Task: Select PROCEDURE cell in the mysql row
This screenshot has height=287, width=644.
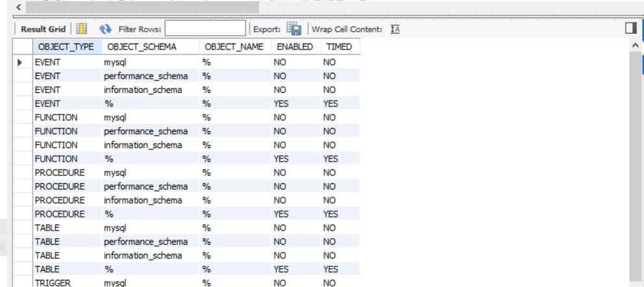Action: click(x=67, y=173)
